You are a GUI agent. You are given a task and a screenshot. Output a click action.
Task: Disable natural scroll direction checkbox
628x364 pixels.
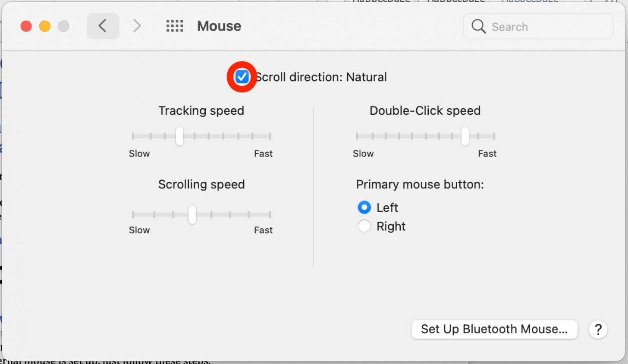click(242, 77)
